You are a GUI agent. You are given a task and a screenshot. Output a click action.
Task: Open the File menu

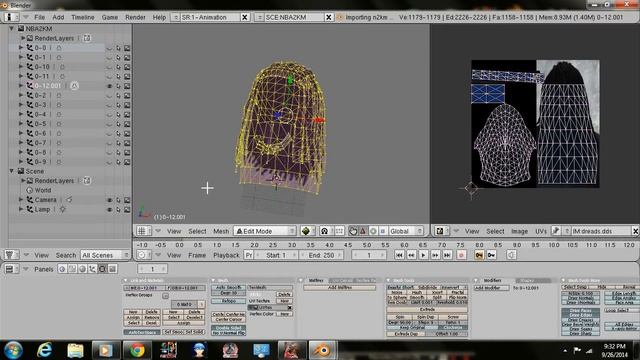pos(40,17)
